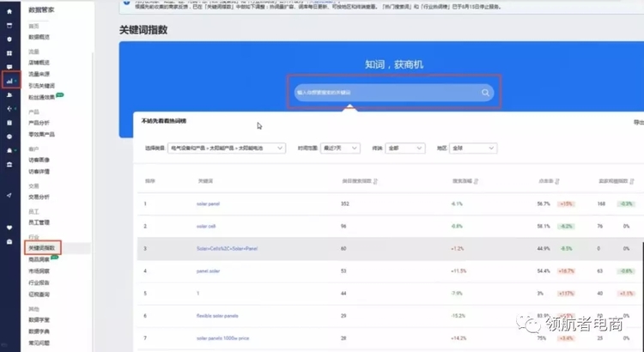The width and height of the screenshot is (644, 352).
Task: Sort by click-through rate column arrows
Action: tap(557, 181)
